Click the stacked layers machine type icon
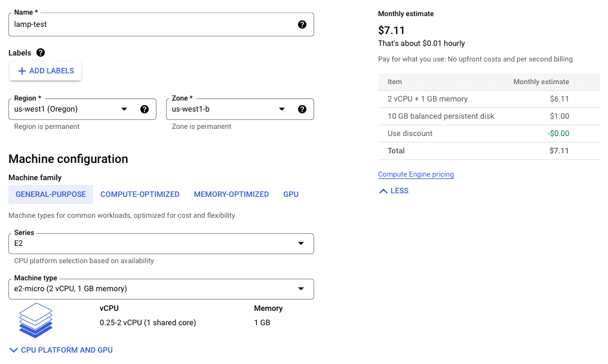 point(36,320)
